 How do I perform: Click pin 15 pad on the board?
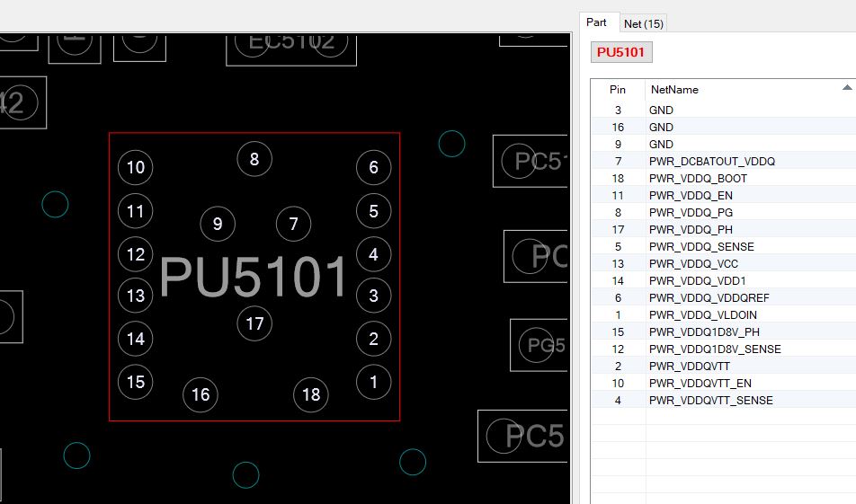[136, 382]
